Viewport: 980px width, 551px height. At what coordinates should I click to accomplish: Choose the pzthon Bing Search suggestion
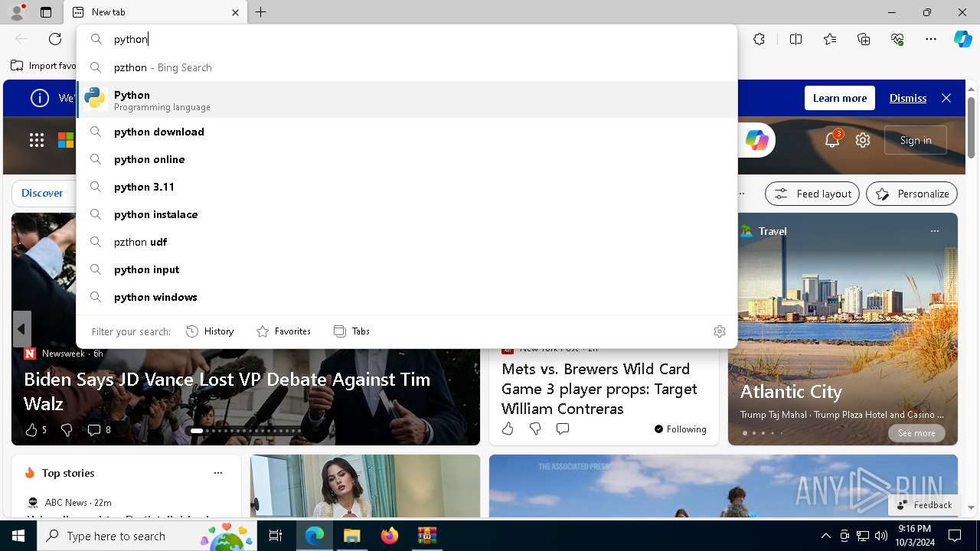pyautogui.click(x=407, y=67)
